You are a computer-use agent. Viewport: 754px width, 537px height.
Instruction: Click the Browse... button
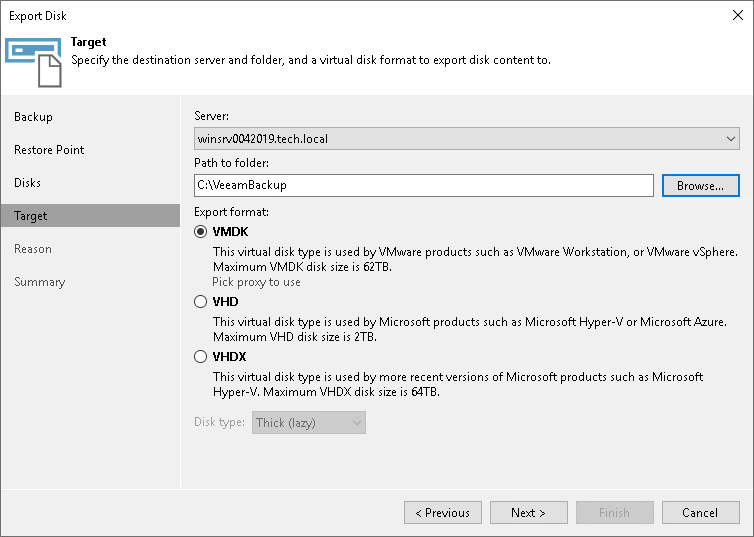tap(701, 186)
